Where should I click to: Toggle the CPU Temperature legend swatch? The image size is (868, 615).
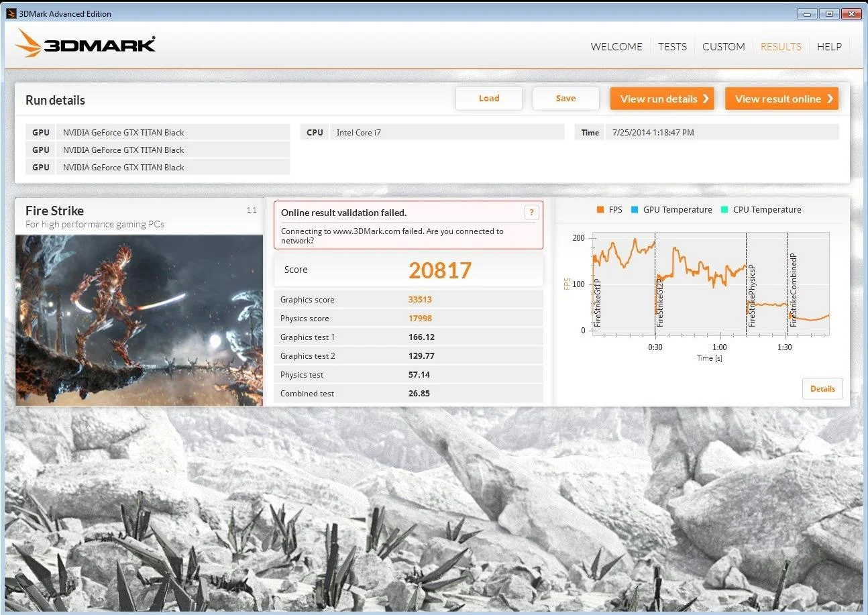pyautogui.click(x=724, y=210)
